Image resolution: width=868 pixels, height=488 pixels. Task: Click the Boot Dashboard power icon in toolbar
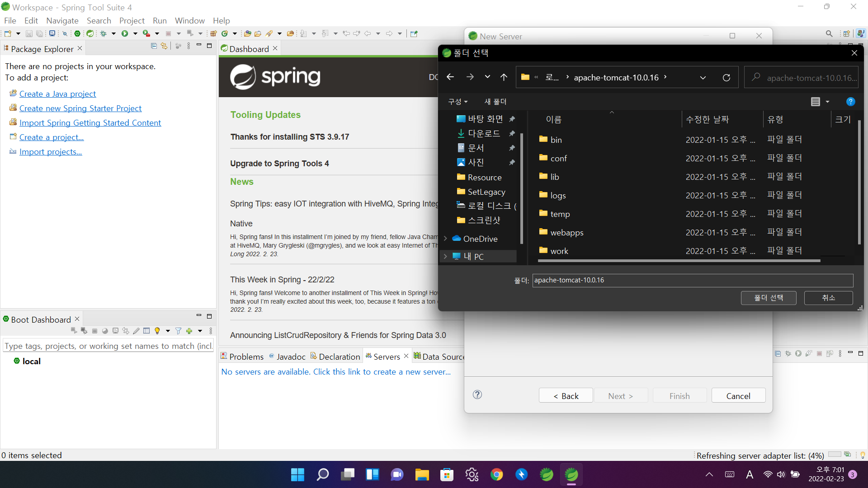[77, 33]
